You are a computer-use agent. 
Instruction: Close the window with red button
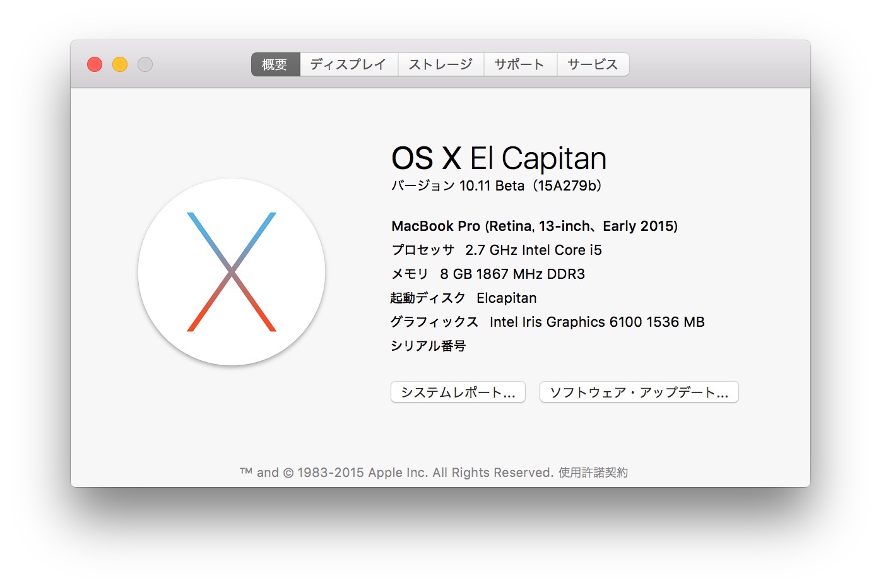tap(95, 64)
